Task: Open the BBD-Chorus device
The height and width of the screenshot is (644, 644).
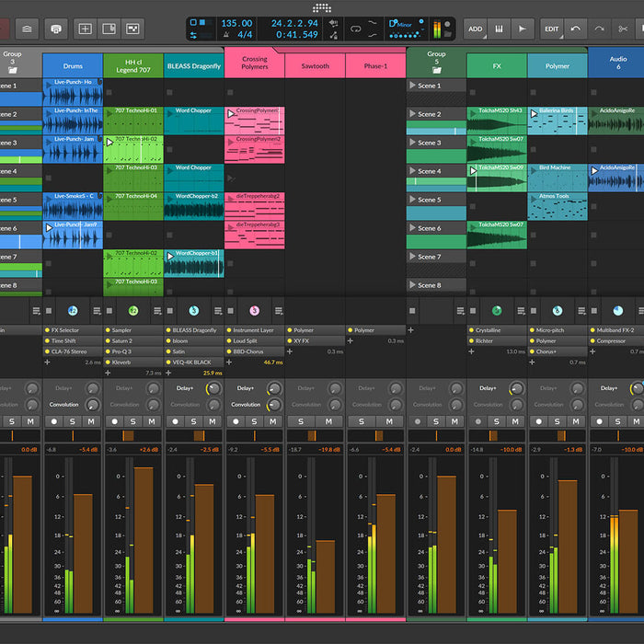Action: tap(254, 351)
